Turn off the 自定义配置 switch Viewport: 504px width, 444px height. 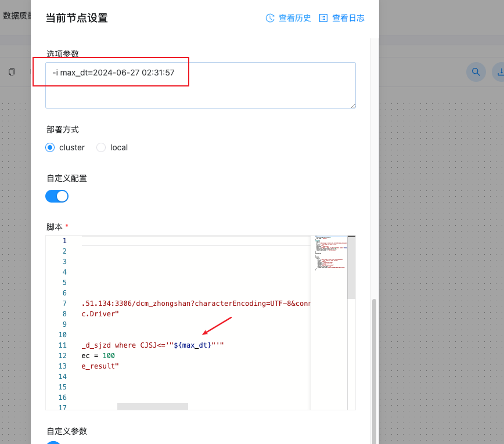pos(57,196)
